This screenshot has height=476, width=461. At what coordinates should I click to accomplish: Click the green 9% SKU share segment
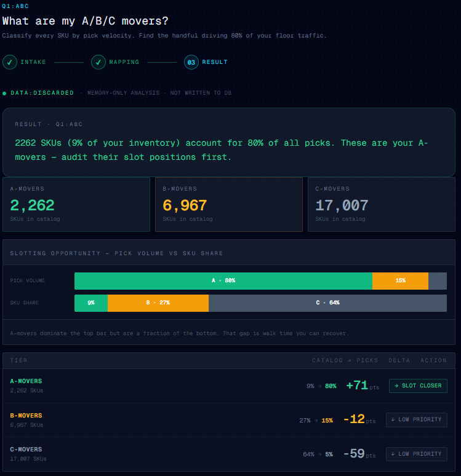91,303
